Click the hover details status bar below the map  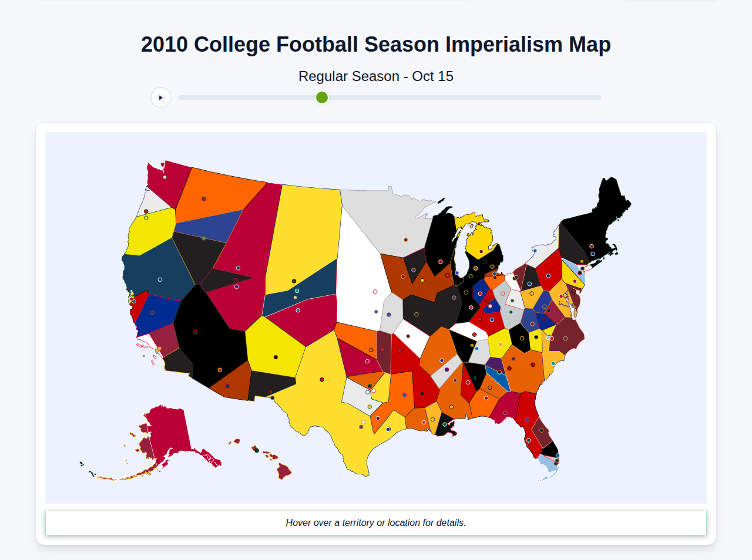[x=376, y=522]
